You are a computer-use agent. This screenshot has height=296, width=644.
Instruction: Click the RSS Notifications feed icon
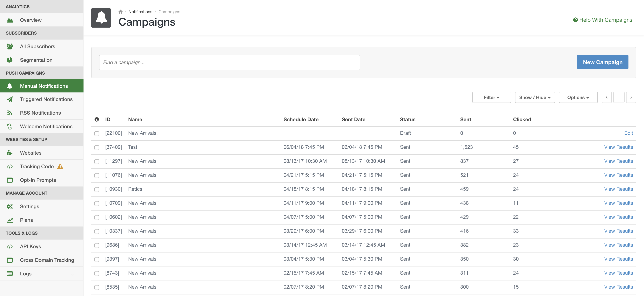point(10,113)
